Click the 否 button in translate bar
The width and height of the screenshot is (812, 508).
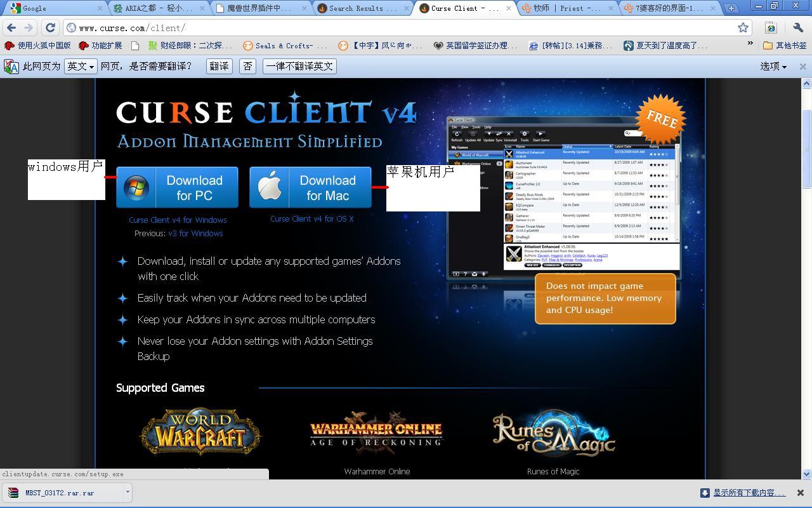pyautogui.click(x=247, y=66)
